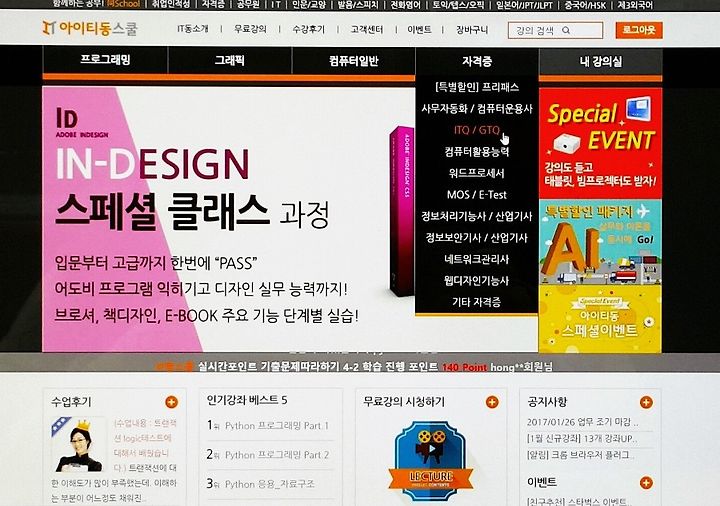The image size is (720, 506).
Task: Open 무료강의 시청하기 plus icon
Action: [492, 402]
